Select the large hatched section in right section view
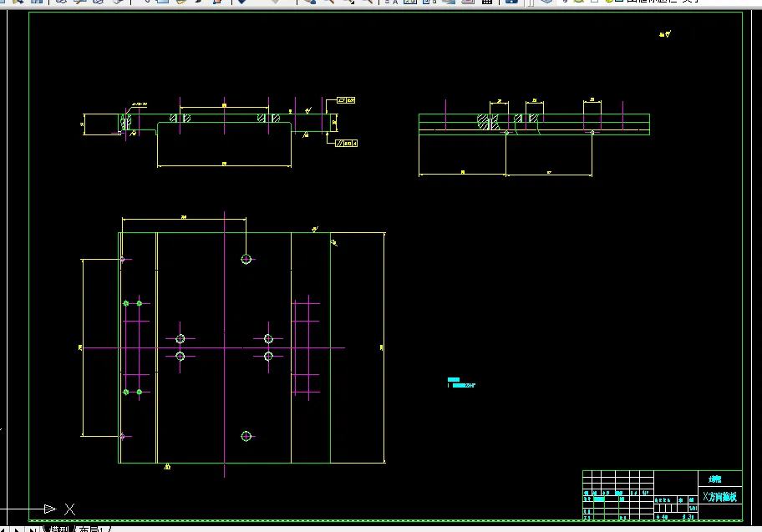The height and width of the screenshot is (532, 762). (x=488, y=121)
